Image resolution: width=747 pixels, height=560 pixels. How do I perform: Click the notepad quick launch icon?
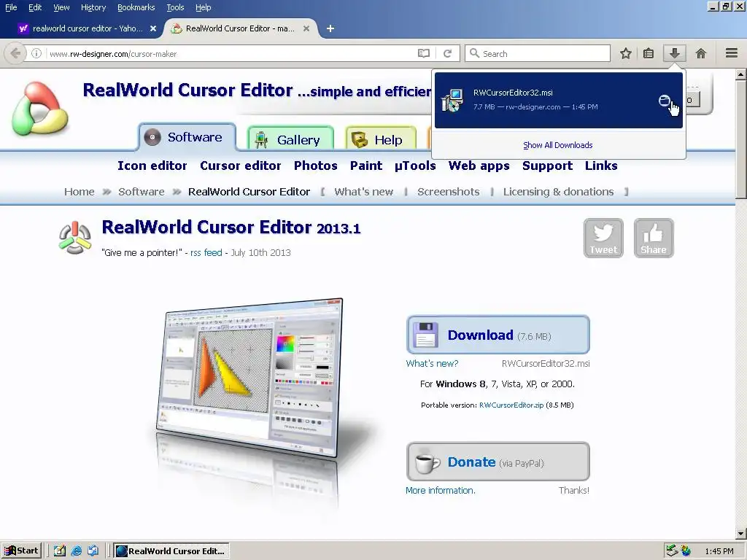60,551
